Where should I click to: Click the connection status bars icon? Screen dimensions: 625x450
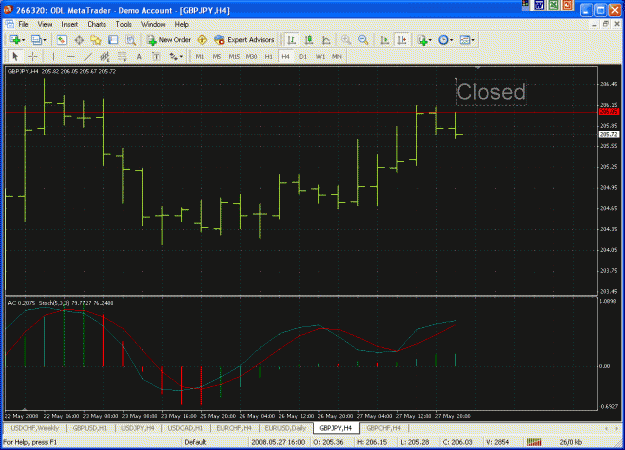pos(534,442)
